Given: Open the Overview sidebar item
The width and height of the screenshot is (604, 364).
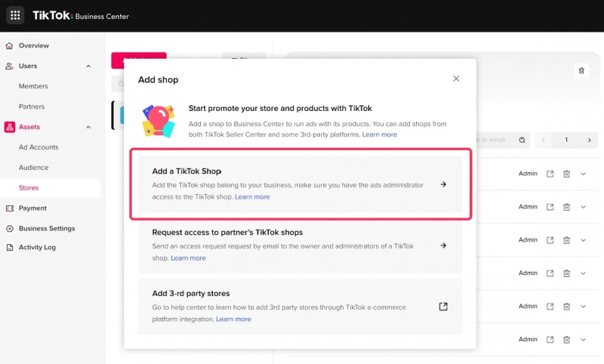Looking at the screenshot, I should coord(34,46).
